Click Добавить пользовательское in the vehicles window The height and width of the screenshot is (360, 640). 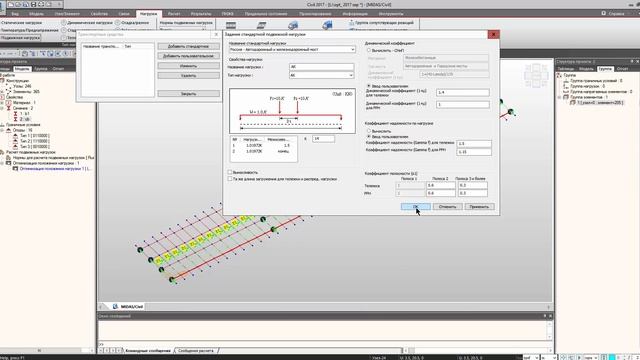pyautogui.click(x=188, y=56)
